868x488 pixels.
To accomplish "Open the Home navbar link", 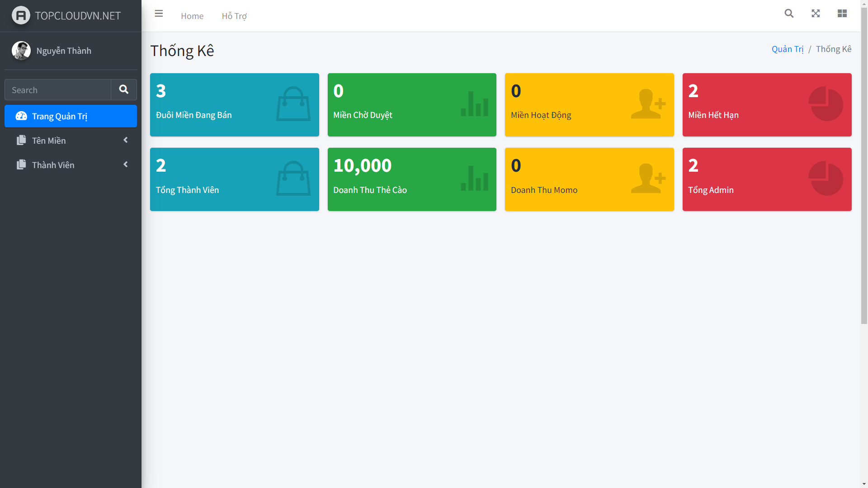I will pyautogui.click(x=192, y=16).
